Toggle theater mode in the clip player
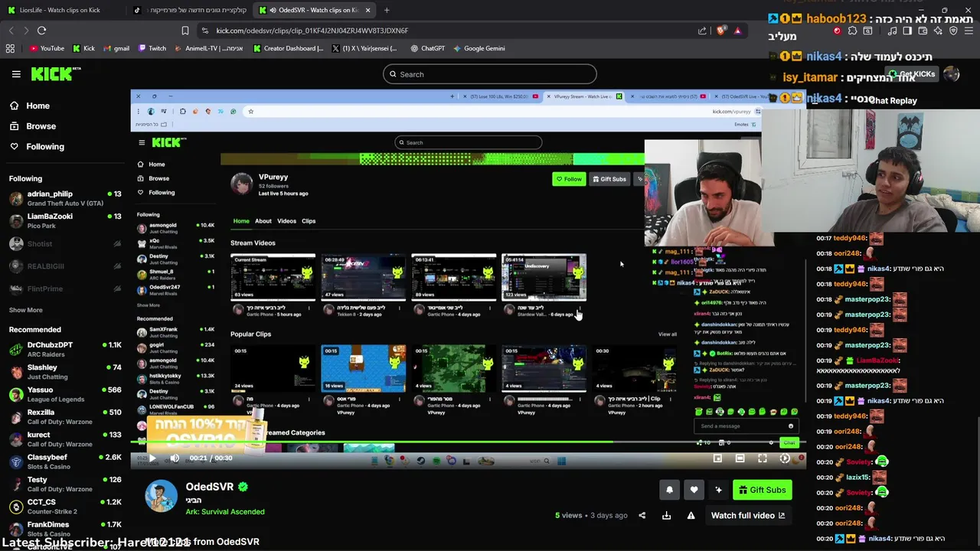The height and width of the screenshot is (551, 980). tap(740, 458)
